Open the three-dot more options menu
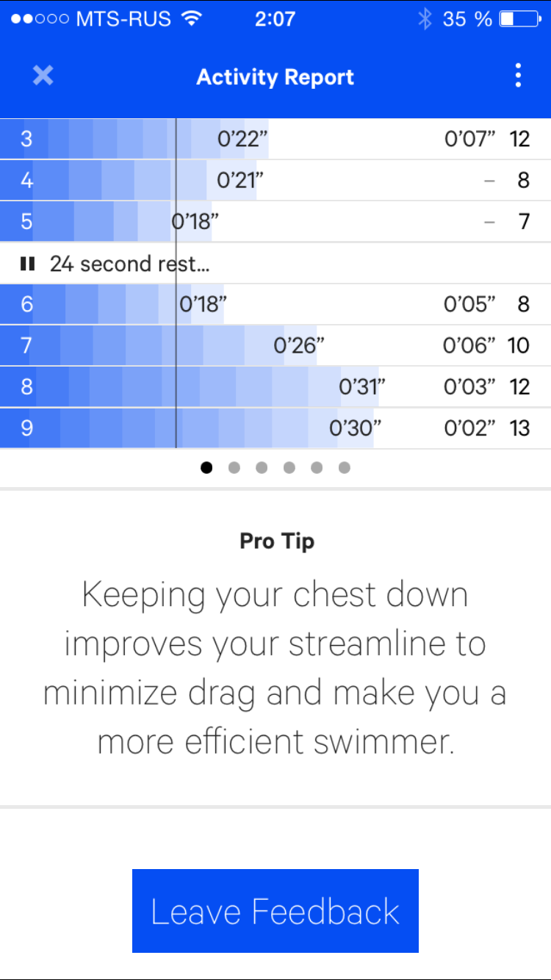 click(518, 76)
